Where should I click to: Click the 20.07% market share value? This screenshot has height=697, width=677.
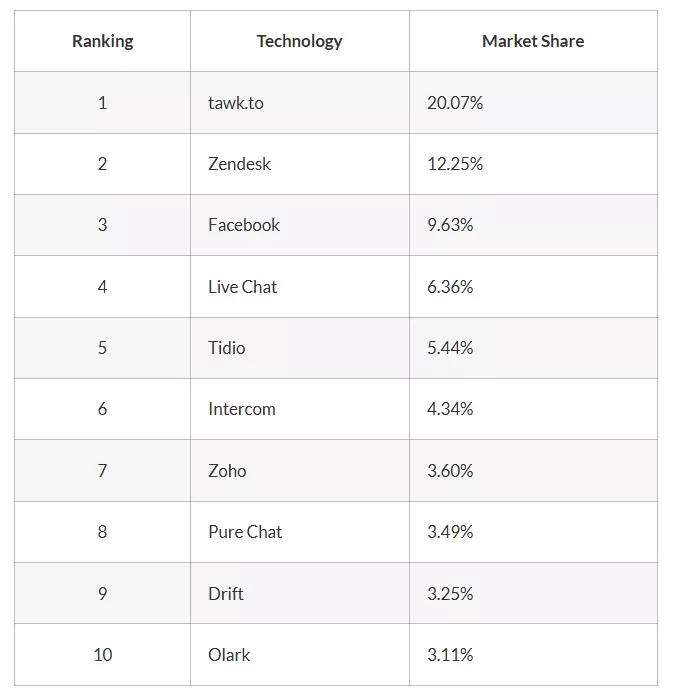(x=455, y=103)
